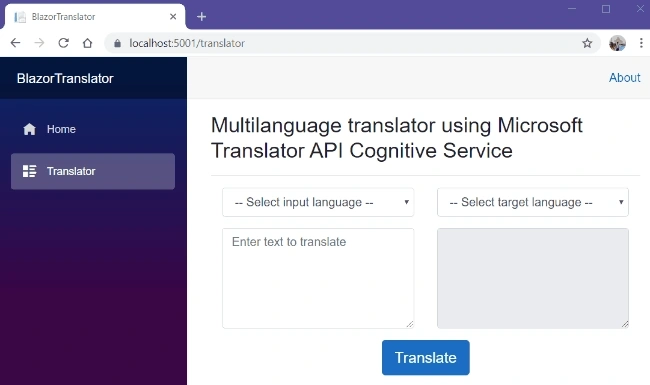Click the browser forward arrow
Screen dimensions: 650x385
coord(39,43)
